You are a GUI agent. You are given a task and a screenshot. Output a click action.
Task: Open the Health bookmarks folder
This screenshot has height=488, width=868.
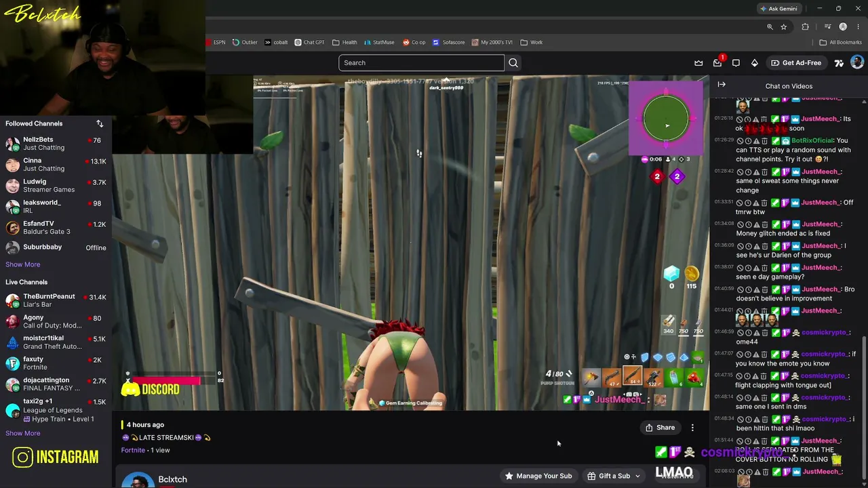(x=344, y=42)
